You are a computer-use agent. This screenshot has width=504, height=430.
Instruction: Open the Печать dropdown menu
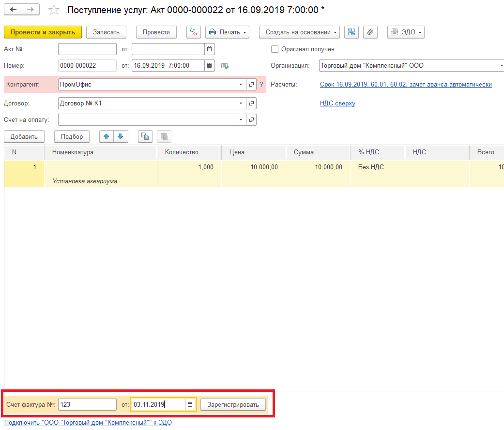point(227,32)
